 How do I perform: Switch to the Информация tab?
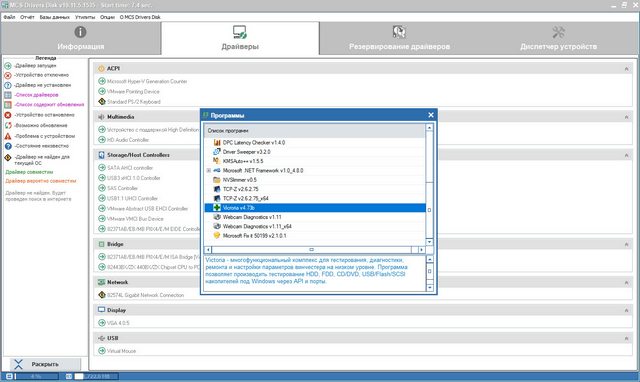[81, 38]
